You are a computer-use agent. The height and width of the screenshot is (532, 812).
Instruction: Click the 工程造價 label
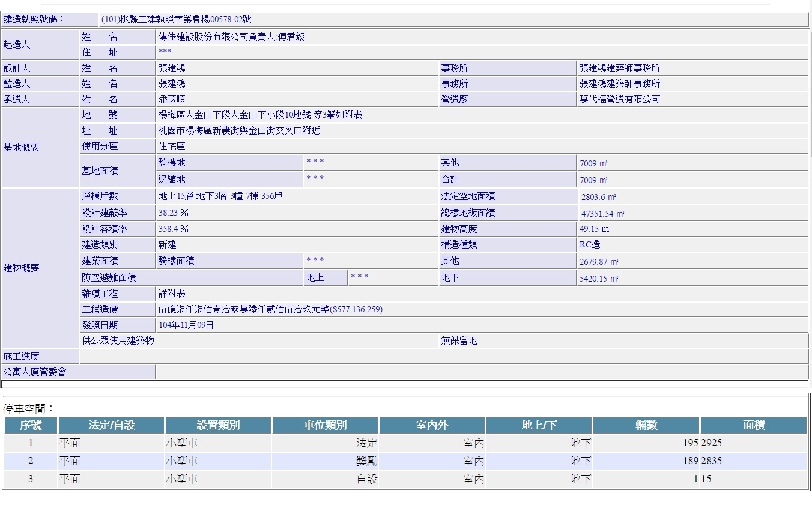[x=100, y=309]
